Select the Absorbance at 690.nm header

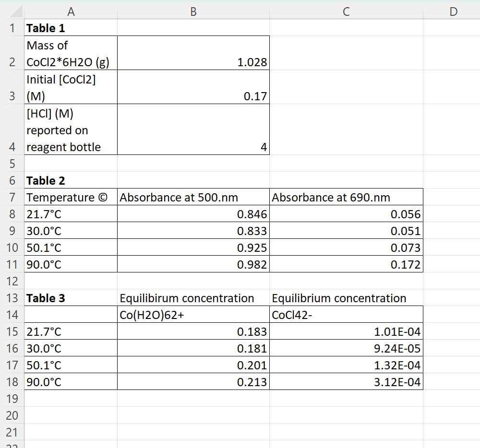(x=346, y=197)
